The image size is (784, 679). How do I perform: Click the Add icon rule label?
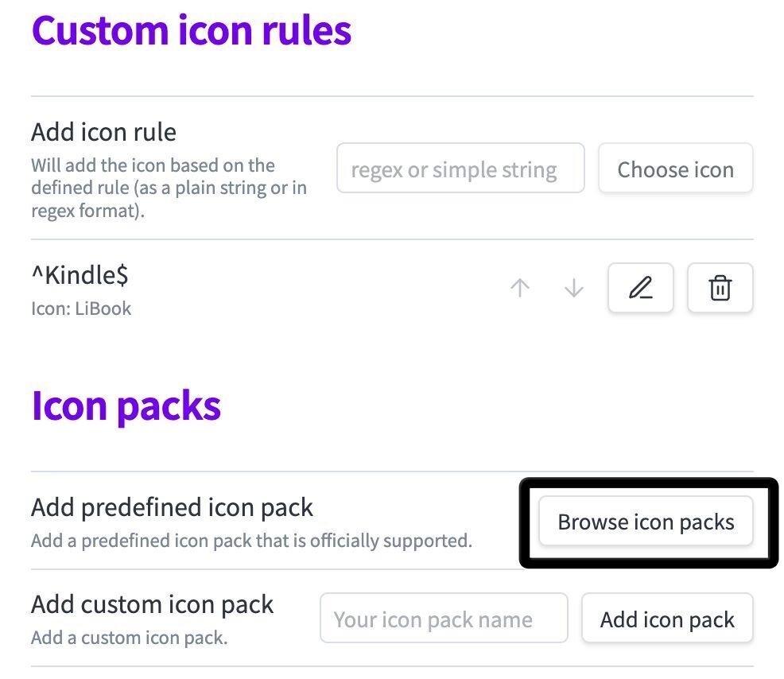(x=103, y=132)
